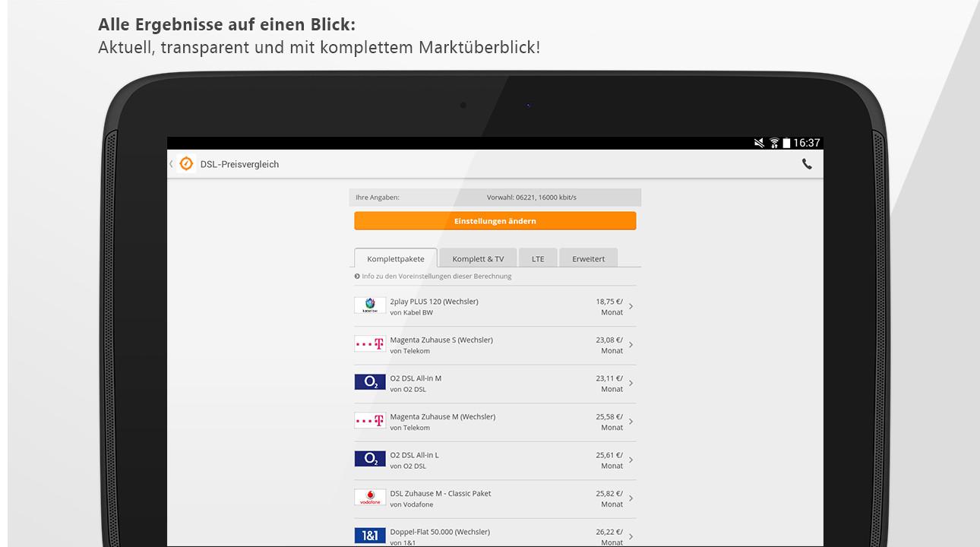Image resolution: width=980 pixels, height=547 pixels.
Task: Select Doppel-Flat 50.000 (Wechsler) tariff name
Action: 440,532
